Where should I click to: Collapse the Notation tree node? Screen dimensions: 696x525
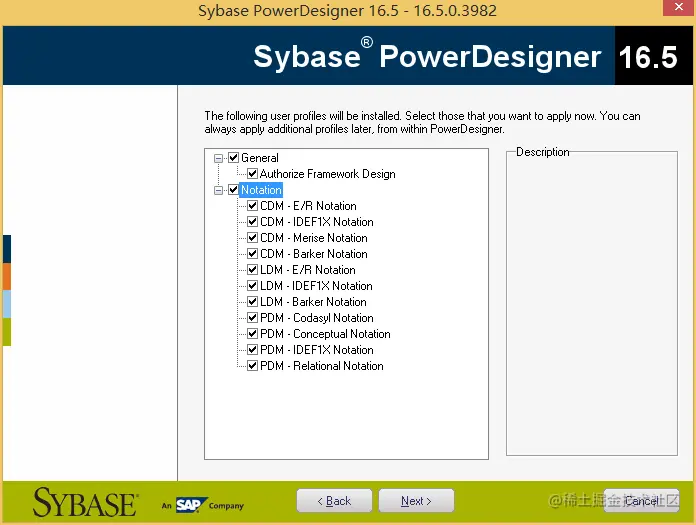tap(218, 190)
